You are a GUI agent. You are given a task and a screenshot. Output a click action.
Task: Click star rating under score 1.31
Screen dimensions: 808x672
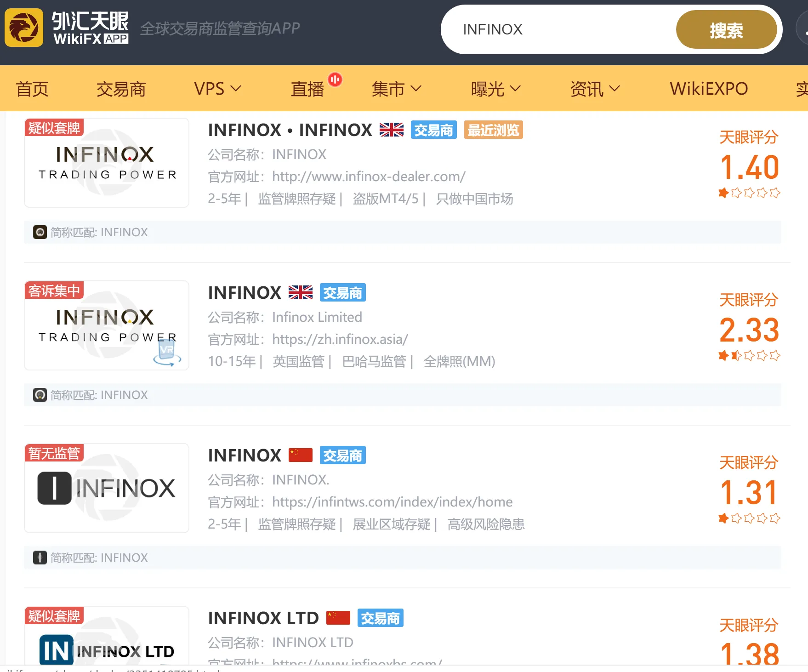pos(749,518)
